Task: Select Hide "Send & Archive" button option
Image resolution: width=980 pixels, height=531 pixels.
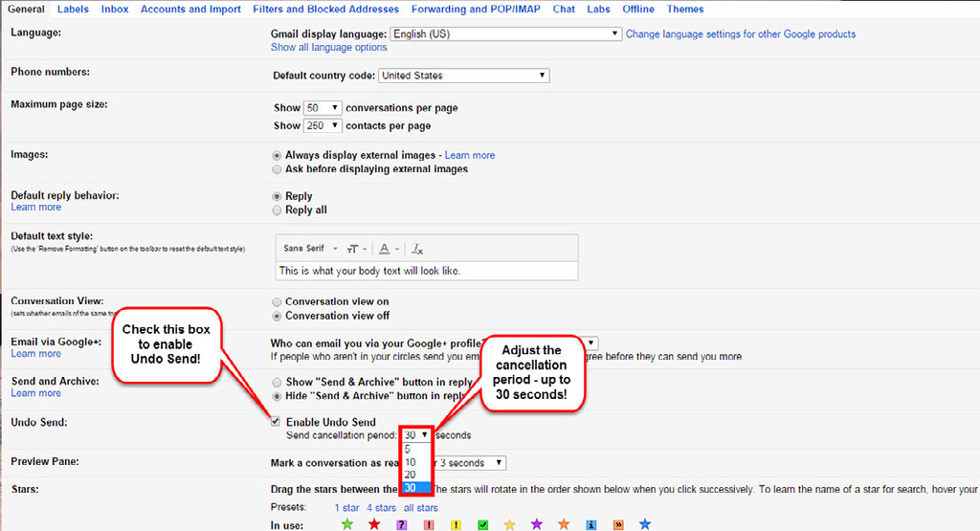Action: pyautogui.click(x=277, y=397)
